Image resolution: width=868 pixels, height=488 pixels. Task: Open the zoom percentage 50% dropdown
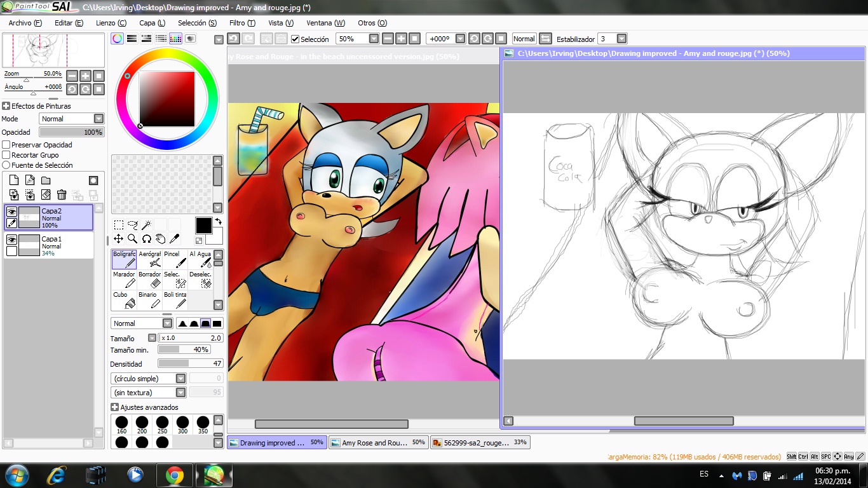coord(374,39)
